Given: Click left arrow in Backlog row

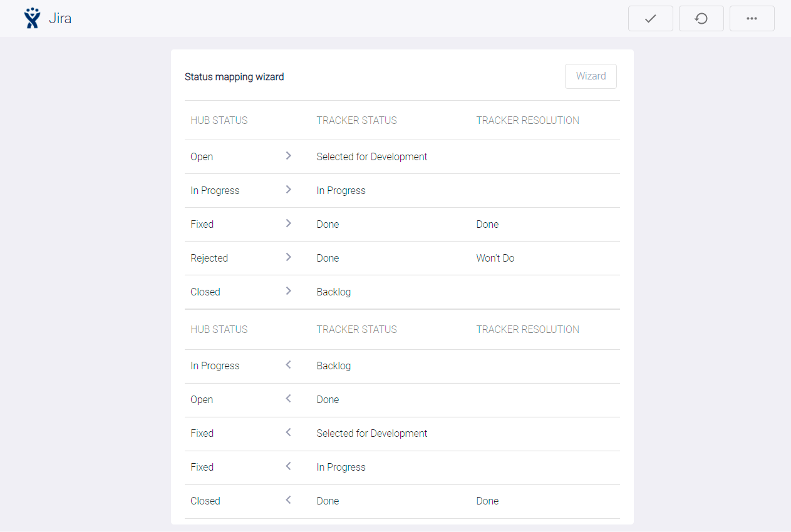Looking at the screenshot, I should tap(288, 365).
